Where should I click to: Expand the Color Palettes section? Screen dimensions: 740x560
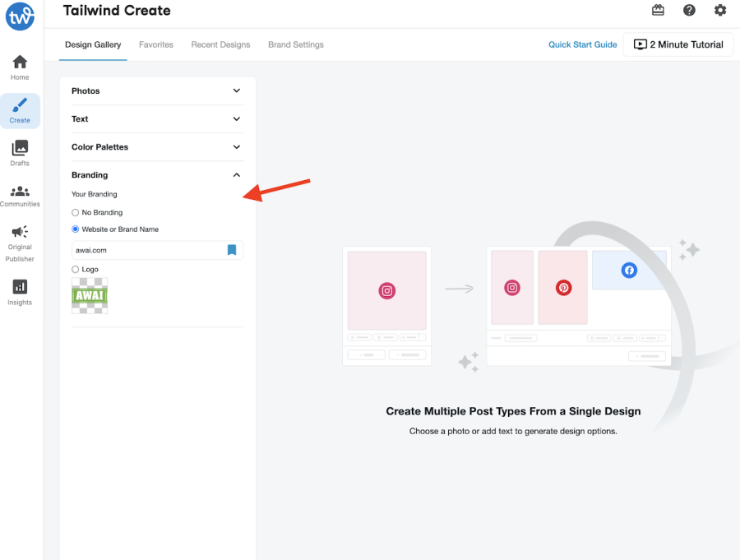[157, 147]
